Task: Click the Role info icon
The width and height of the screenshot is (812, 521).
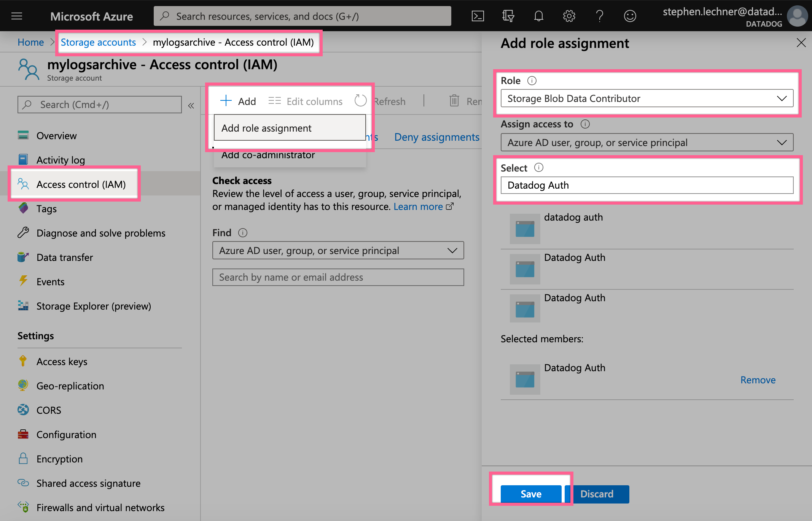Action: (x=532, y=81)
